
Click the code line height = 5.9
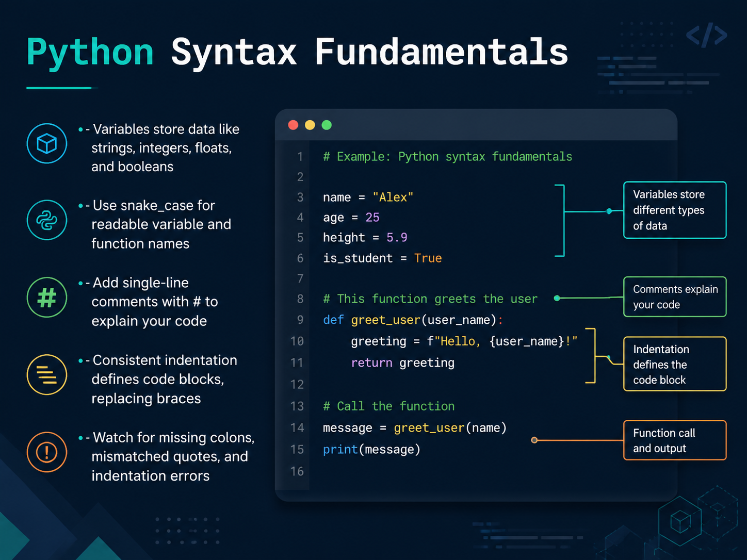coord(365,237)
